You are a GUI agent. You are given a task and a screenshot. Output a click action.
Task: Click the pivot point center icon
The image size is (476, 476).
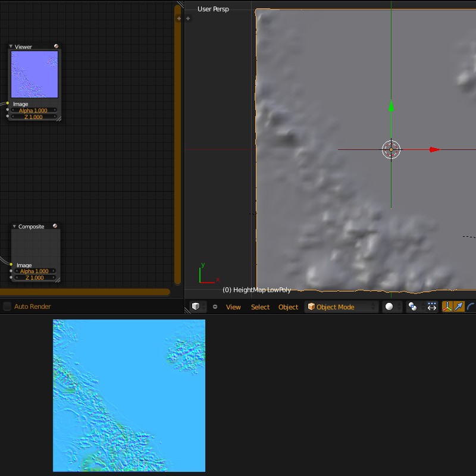click(412, 306)
